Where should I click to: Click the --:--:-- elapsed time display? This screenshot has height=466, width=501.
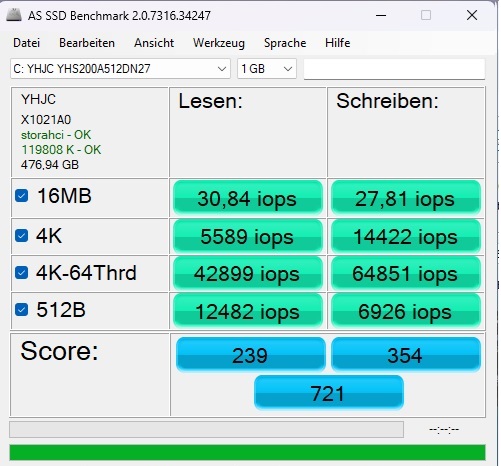(444, 429)
